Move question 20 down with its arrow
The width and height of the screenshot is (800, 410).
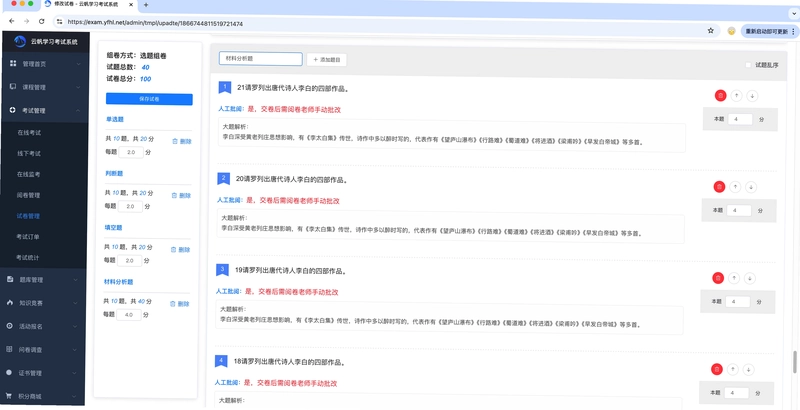tap(751, 187)
